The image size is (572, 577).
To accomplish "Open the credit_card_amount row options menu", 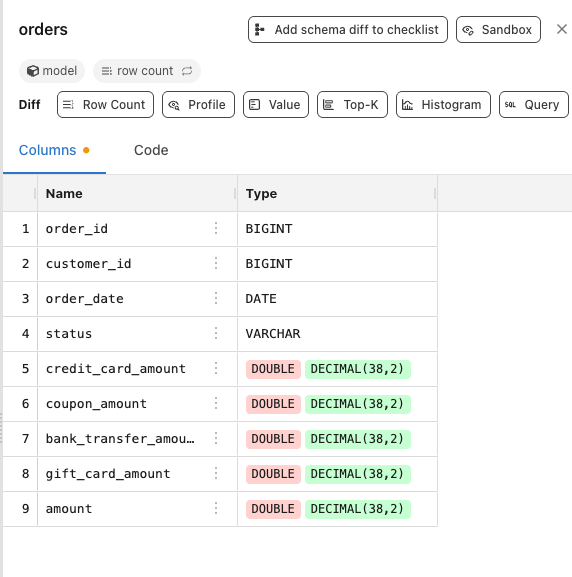I will (216, 368).
